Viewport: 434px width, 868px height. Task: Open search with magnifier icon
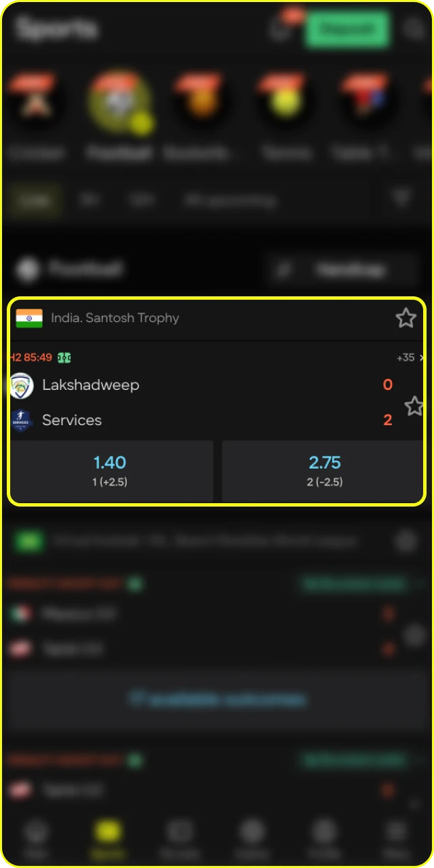coord(414,30)
